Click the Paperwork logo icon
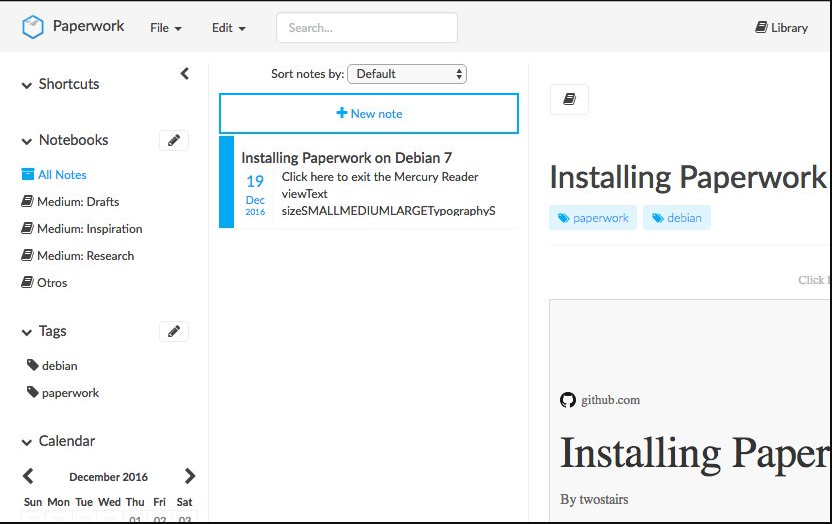The image size is (832, 524). click(33, 27)
